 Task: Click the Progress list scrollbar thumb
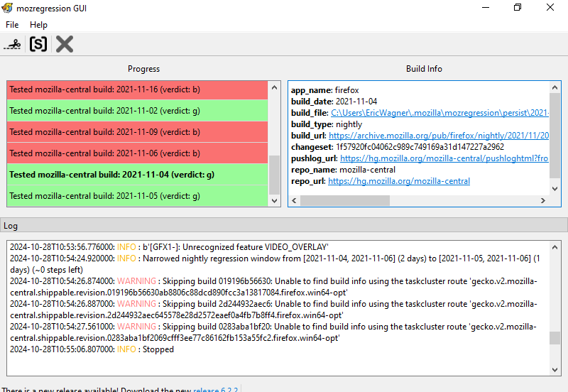coord(274,175)
